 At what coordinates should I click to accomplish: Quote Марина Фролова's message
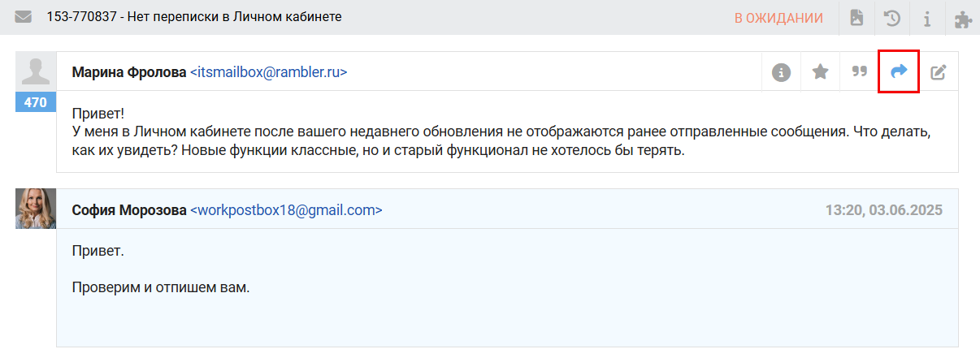pyautogui.click(x=859, y=72)
